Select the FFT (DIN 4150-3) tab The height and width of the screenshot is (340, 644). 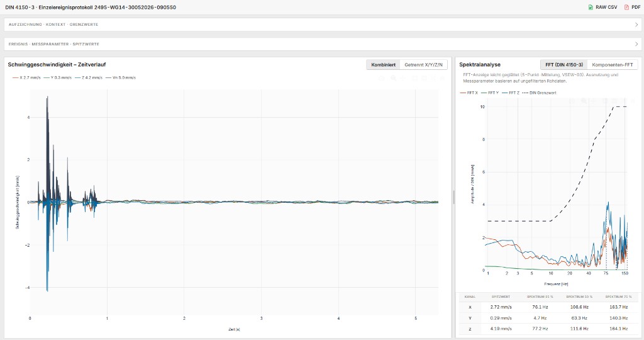pos(564,65)
